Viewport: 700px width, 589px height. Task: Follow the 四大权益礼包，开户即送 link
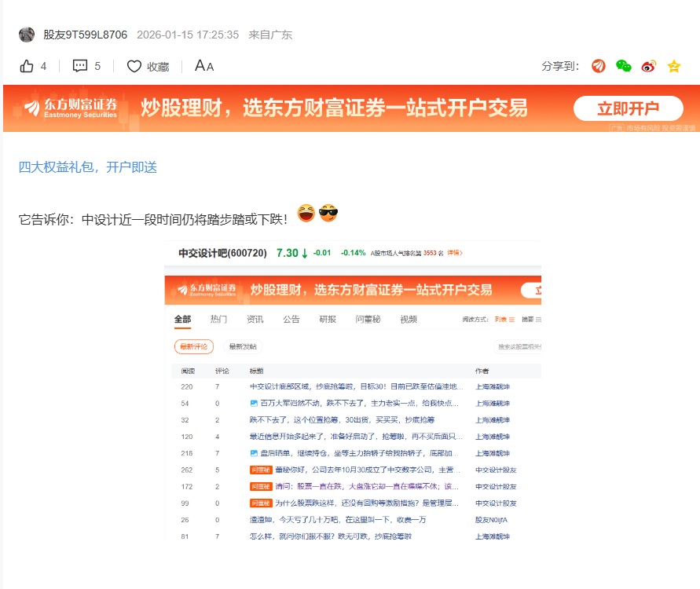pos(88,167)
